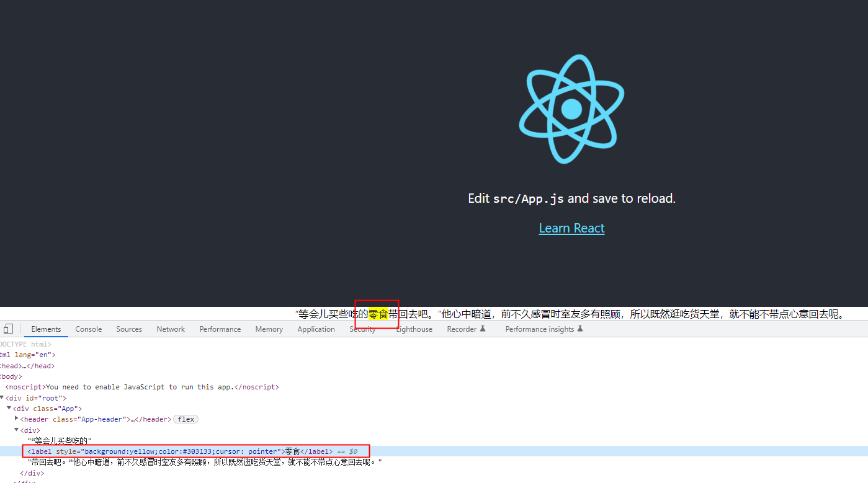Expand the header class="App-header" node
The width and height of the screenshot is (868, 483).
[x=17, y=419]
